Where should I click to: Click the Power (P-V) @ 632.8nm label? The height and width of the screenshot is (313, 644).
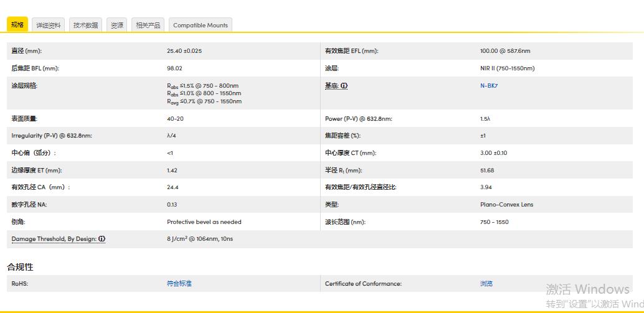click(x=359, y=119)
